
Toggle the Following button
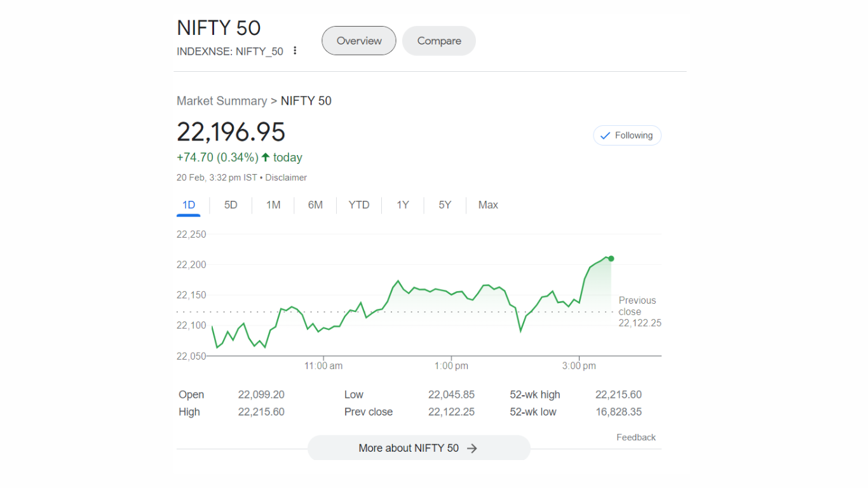coord(627,135)
